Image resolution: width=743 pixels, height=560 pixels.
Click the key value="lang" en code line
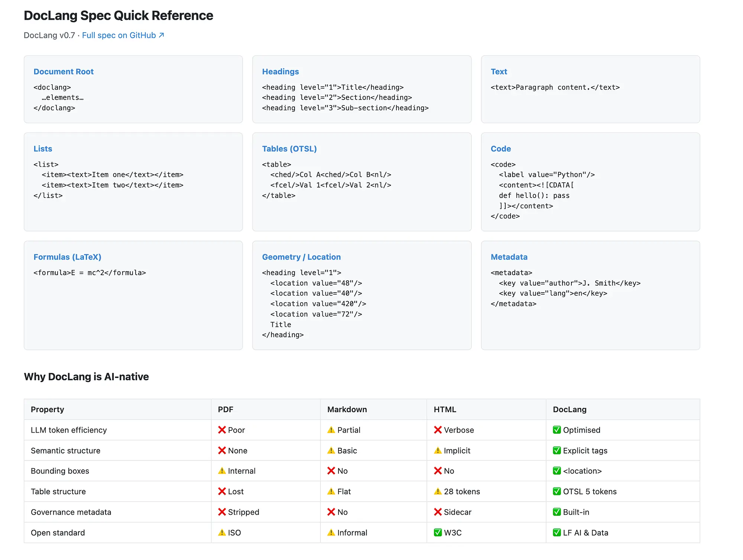pos(553,293)
